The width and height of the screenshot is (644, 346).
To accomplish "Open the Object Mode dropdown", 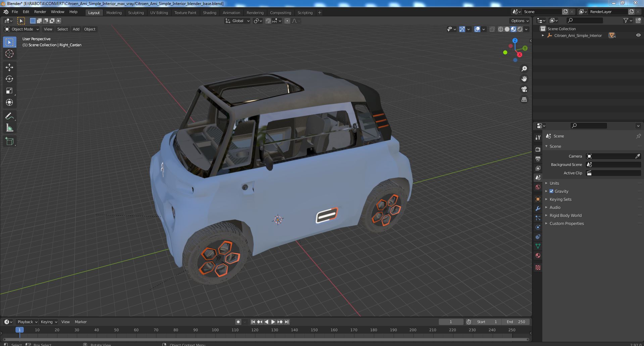I will click(22, 29).
